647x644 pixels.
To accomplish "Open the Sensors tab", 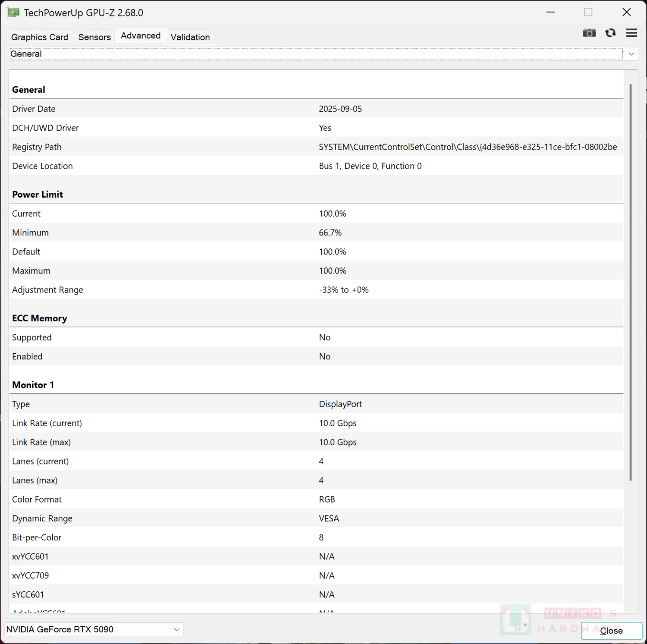I will click(94, 37).
